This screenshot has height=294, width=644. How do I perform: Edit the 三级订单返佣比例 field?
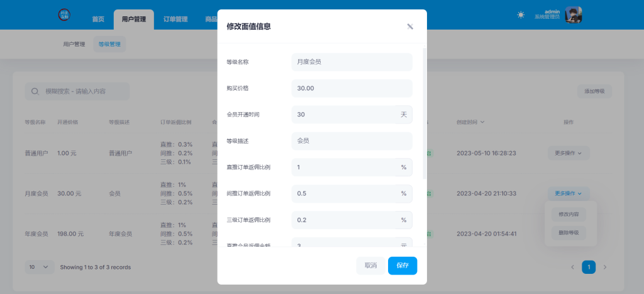pyautogui.click(x=343, y=220)
